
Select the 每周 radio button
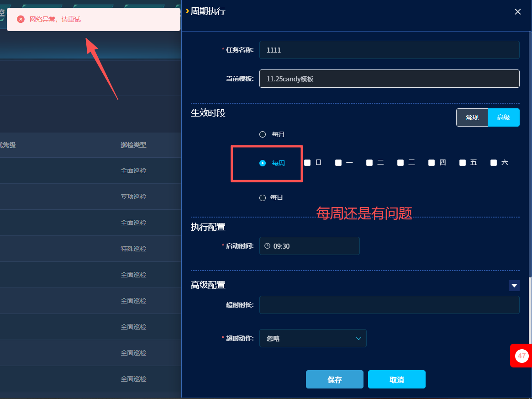pyautogui.click(x=263, y=163)
